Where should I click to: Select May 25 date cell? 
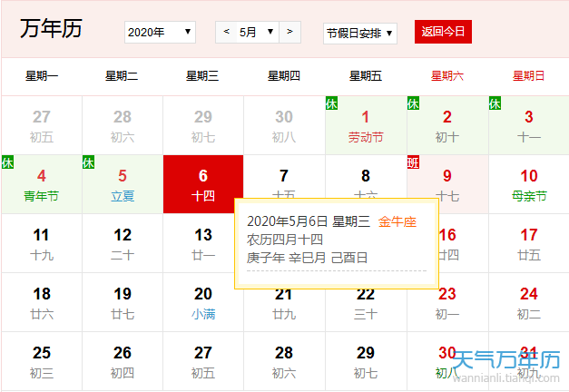[x=42, y=361]
